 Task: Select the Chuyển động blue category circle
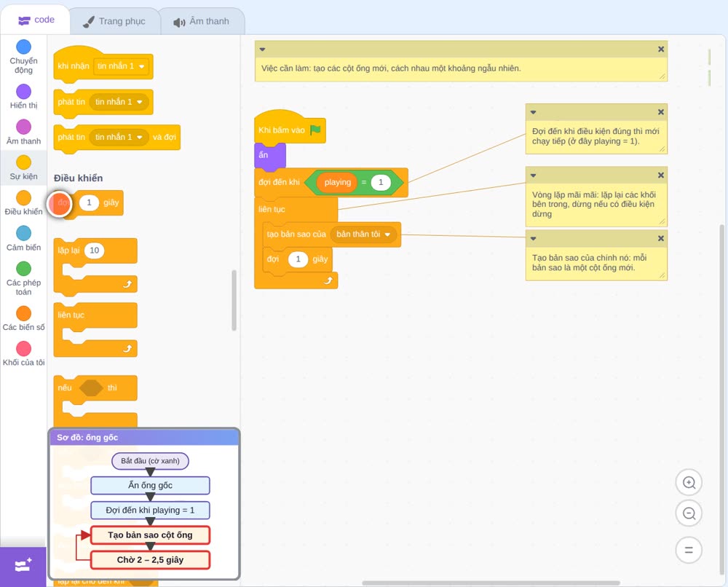tap(24, 47)
